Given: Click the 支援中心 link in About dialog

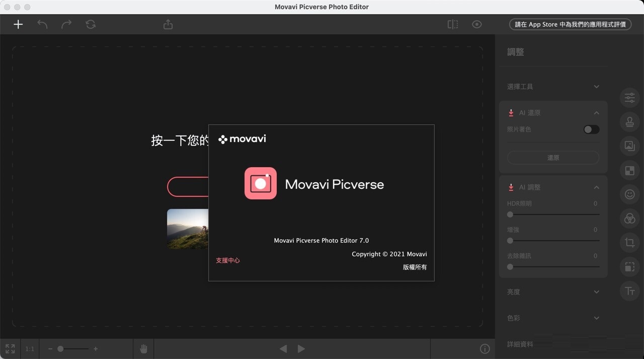Looking at the screenshot, I should click(228, 260).
